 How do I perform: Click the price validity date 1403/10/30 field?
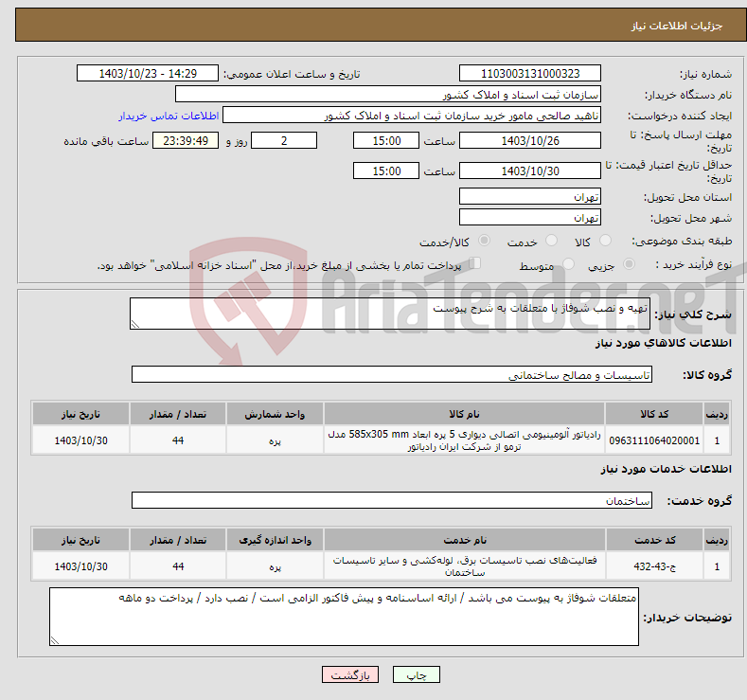coord(530,171)
